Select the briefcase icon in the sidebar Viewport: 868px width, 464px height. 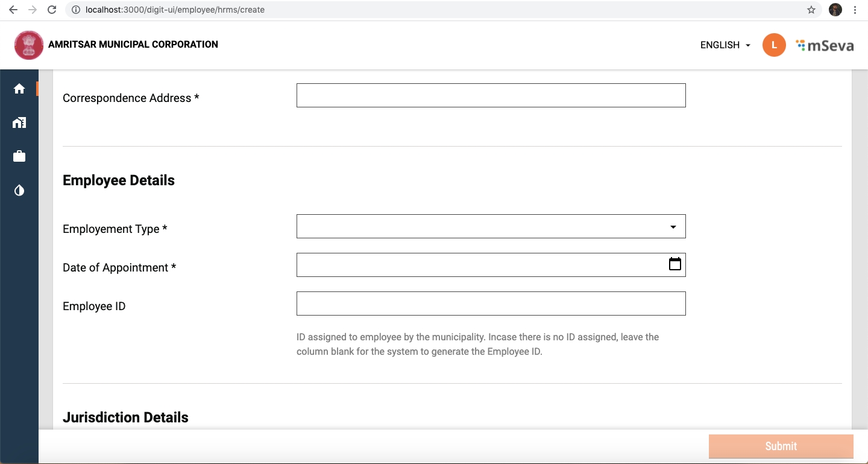(19, 157)
